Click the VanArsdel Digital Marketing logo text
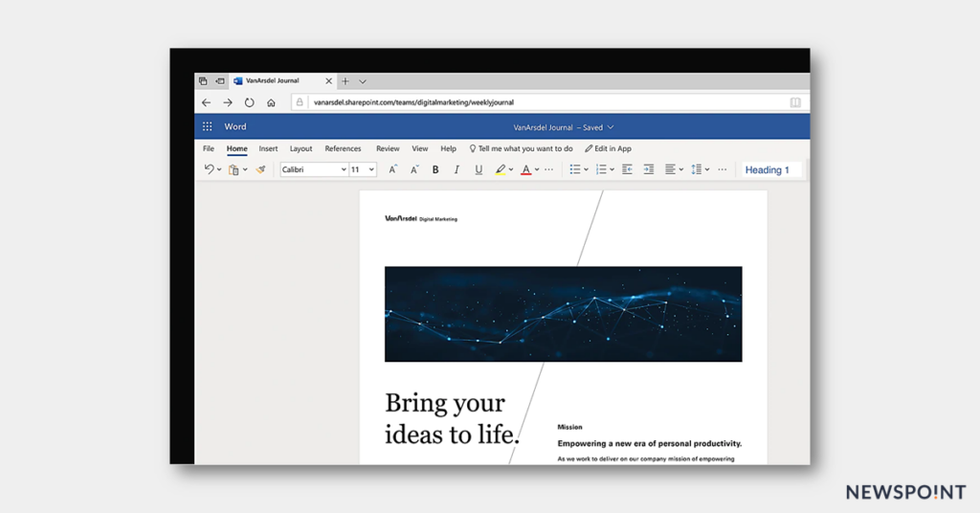Screen dimensions: 980x513 (421, 219)
